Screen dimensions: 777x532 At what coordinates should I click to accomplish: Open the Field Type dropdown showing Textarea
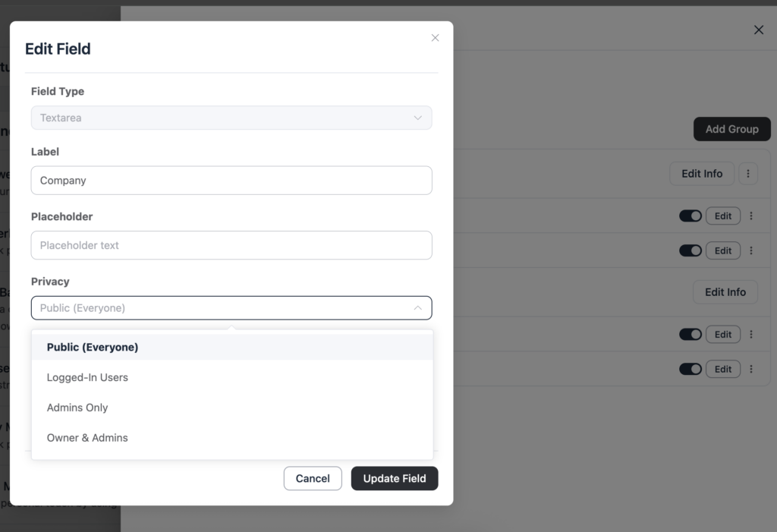coord(231,118)
